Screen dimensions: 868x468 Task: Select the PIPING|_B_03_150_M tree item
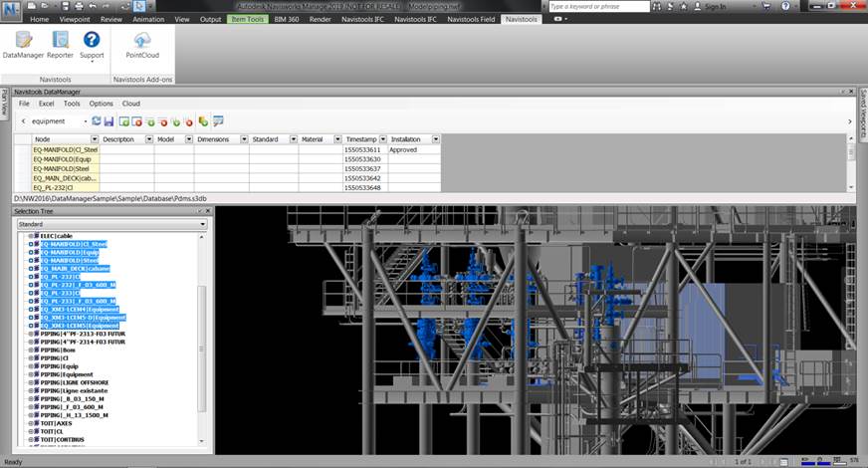pyautogui.click(x=72, y=398)
